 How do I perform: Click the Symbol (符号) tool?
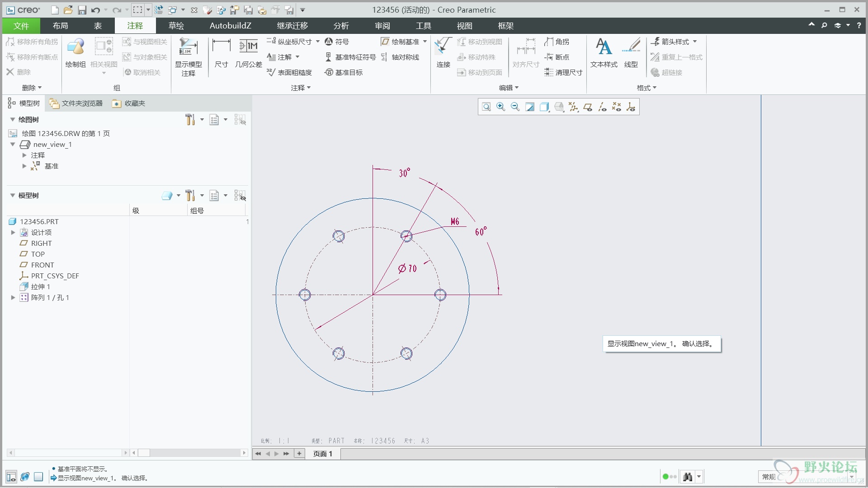337,42
